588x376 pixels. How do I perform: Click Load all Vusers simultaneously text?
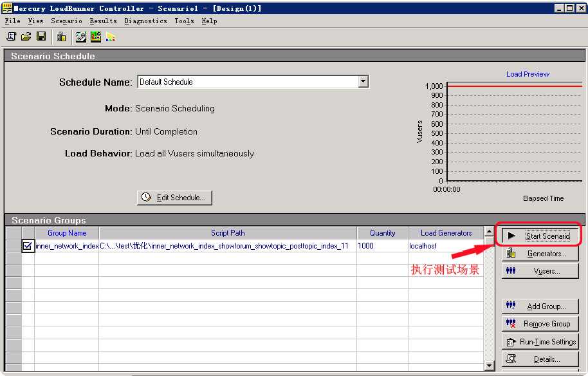(x=195, y=153)
